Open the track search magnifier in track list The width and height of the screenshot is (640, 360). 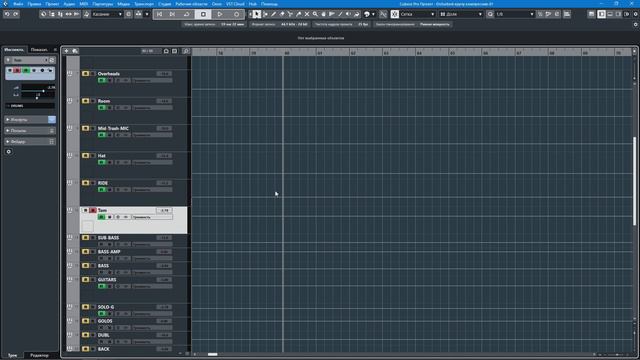tap(186, 51)
